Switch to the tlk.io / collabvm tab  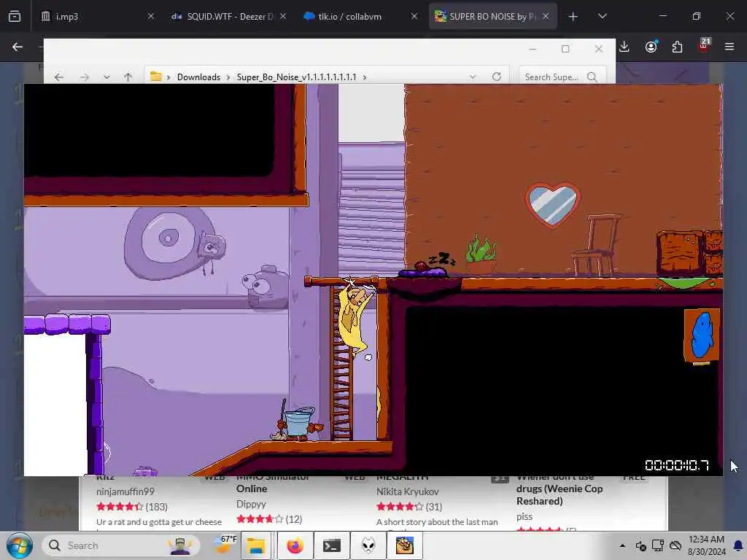[360, 17]
